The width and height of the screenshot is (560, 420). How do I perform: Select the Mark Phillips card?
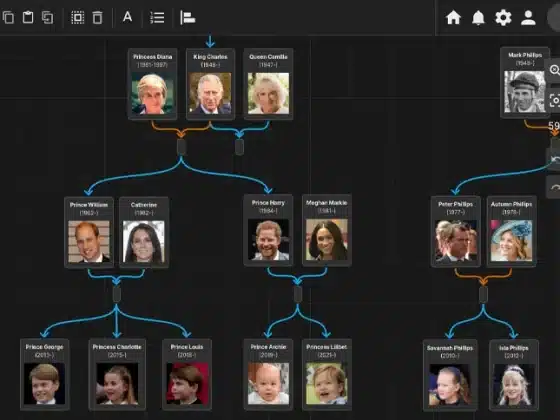point(525,82)
